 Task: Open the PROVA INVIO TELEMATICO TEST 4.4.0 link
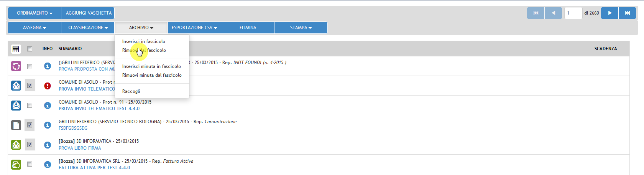(99, 109)
